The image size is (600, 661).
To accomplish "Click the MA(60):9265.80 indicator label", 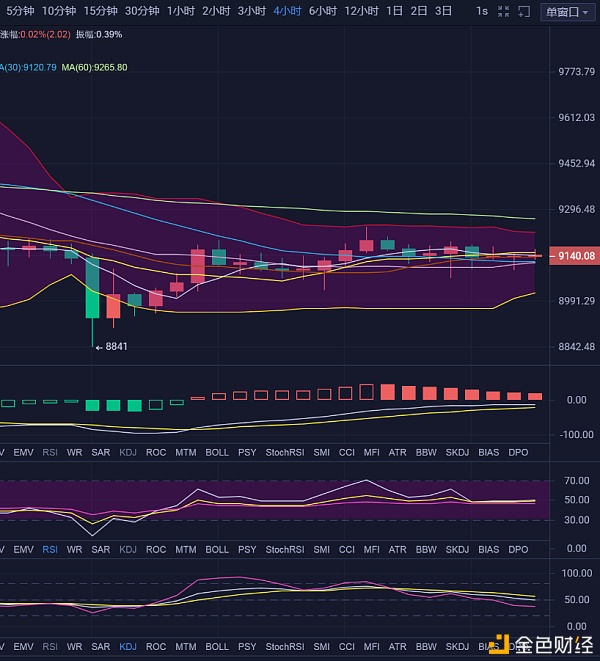I will point(94,67).
